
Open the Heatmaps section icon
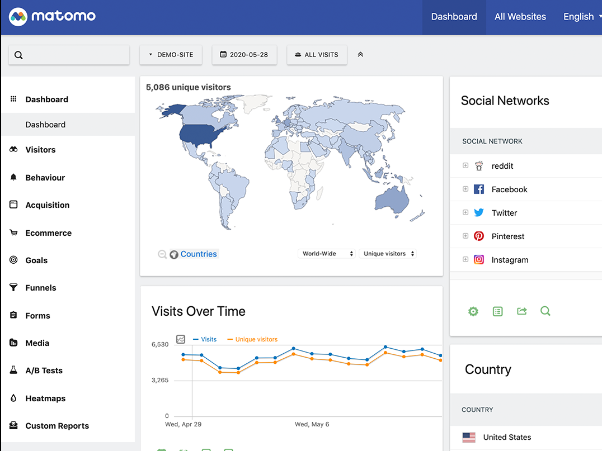(x=14, y=398)
